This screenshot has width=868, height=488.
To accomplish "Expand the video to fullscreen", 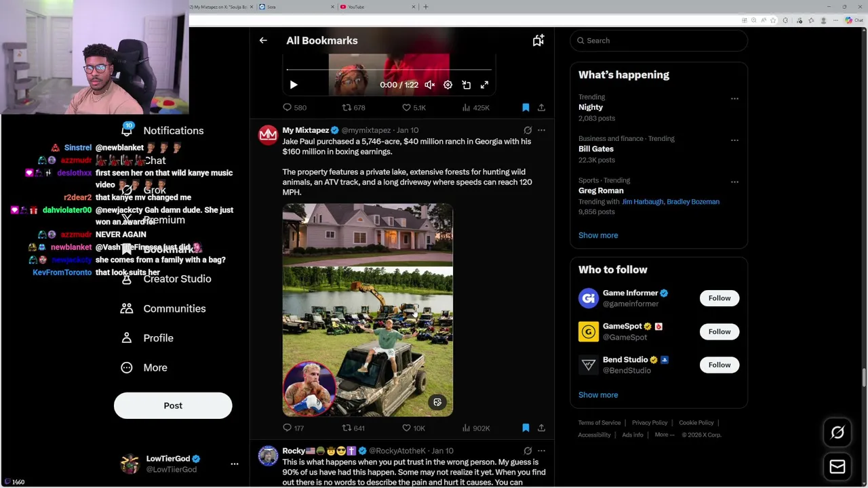I will (x=484, y=85).
